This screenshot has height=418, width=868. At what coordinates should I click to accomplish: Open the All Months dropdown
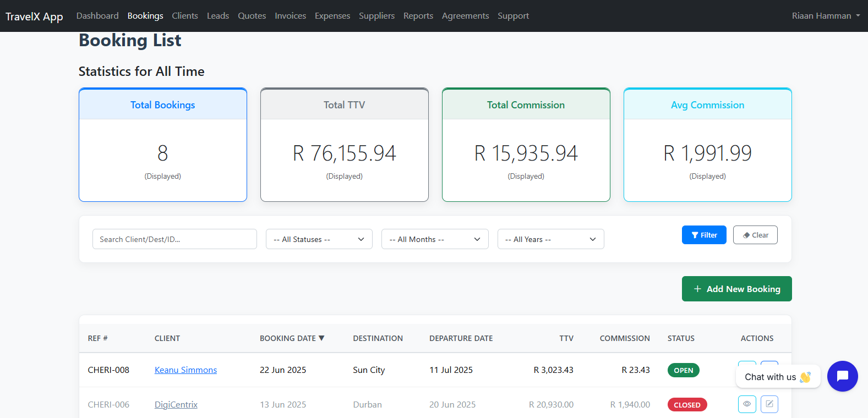[434, 239]
